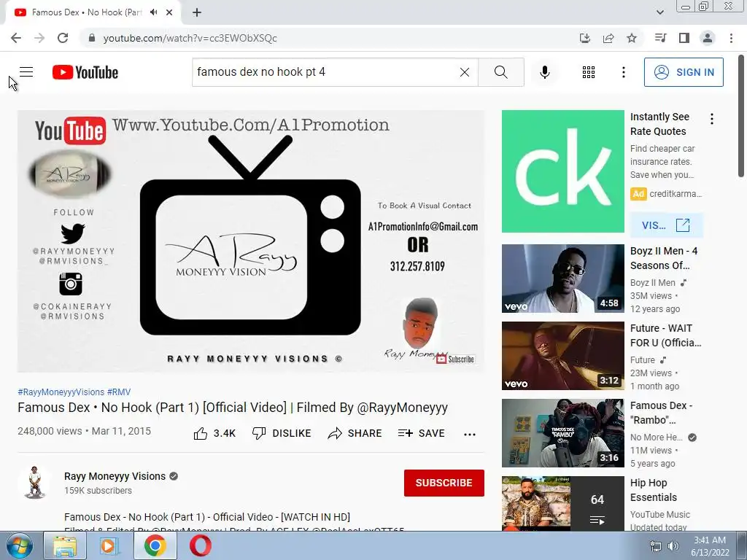Start voice search with microphone icon
Viewport: 747px width, 560px height.
coord(544,72)
